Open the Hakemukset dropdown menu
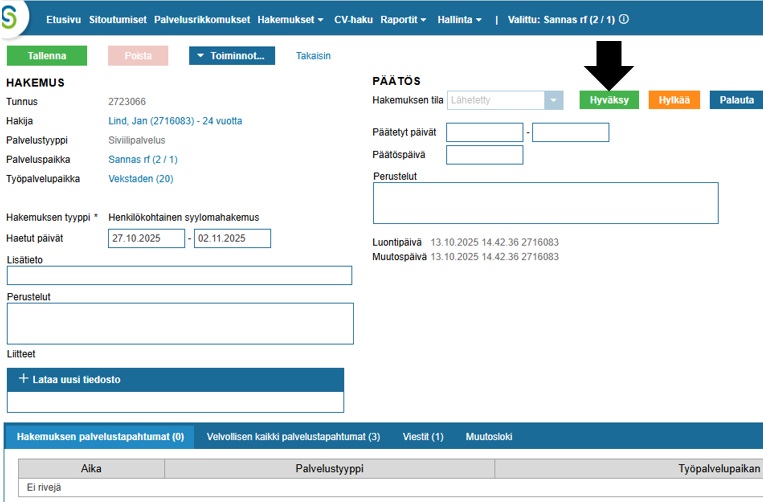763x502 pixels. tap(290, 19)
